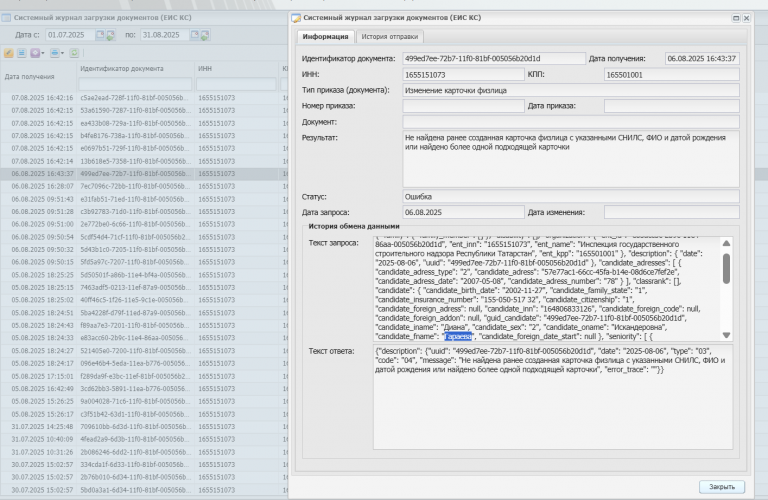Screen dimensions: 768x500
Task: Click the dialog 'ИНН' field with 1655151073
Action: (x=463, y=74)
